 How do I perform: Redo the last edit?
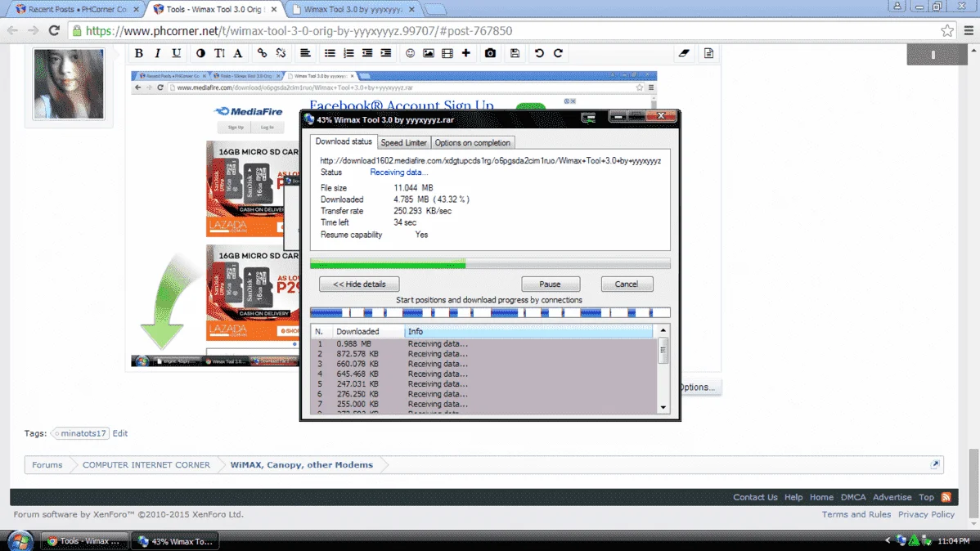[558, 53]
